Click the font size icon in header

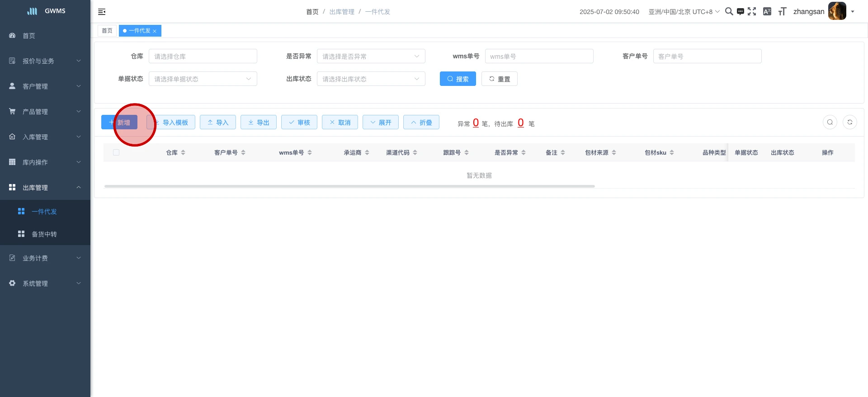782,12
